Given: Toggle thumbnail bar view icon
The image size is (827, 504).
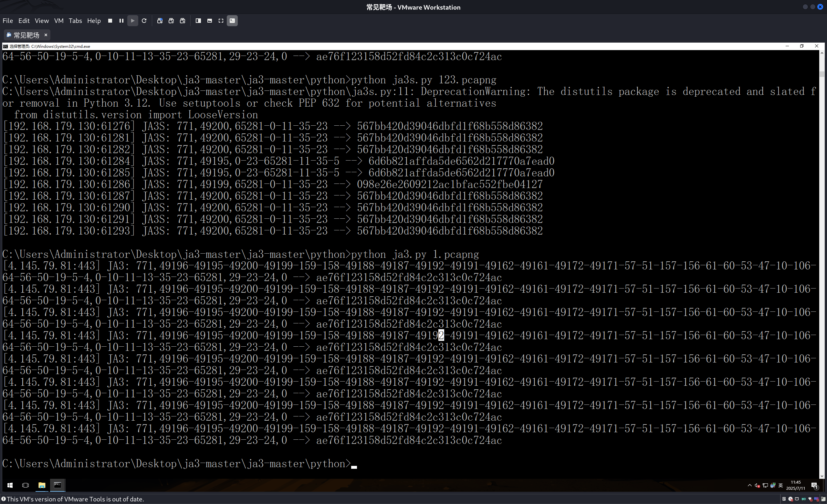Looking at the screenshot, I should tap(210, 21).
